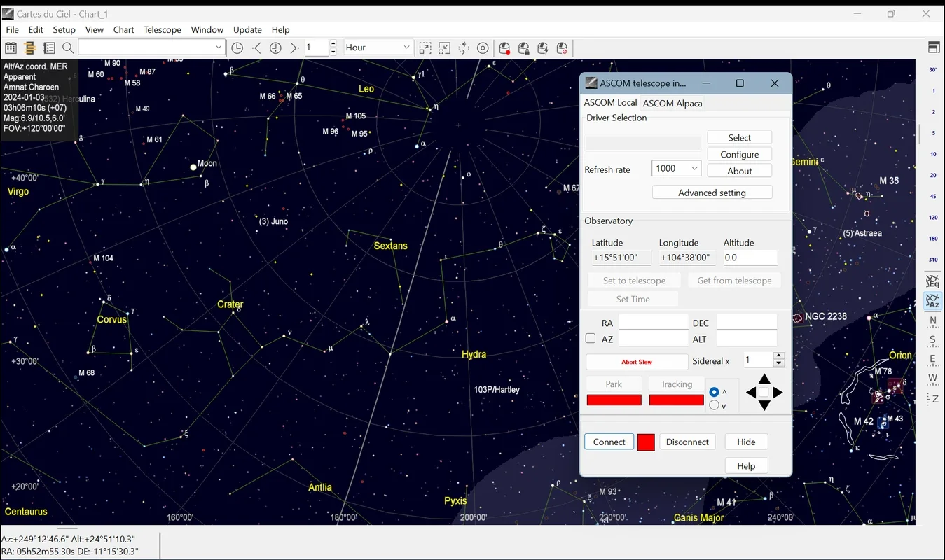Increase time step spinner value

click(x=333, y=44)
